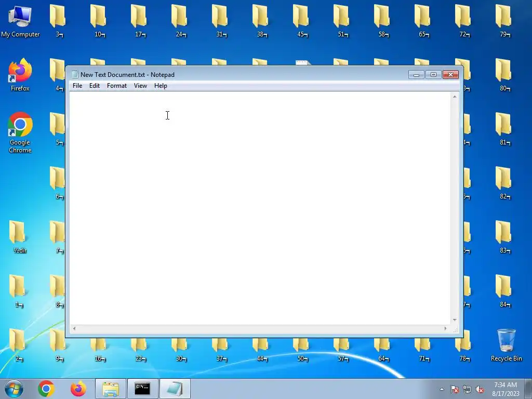Click the muted volume tray icon
This screenshot has height=399, width=532.
(x=480, y=390)
